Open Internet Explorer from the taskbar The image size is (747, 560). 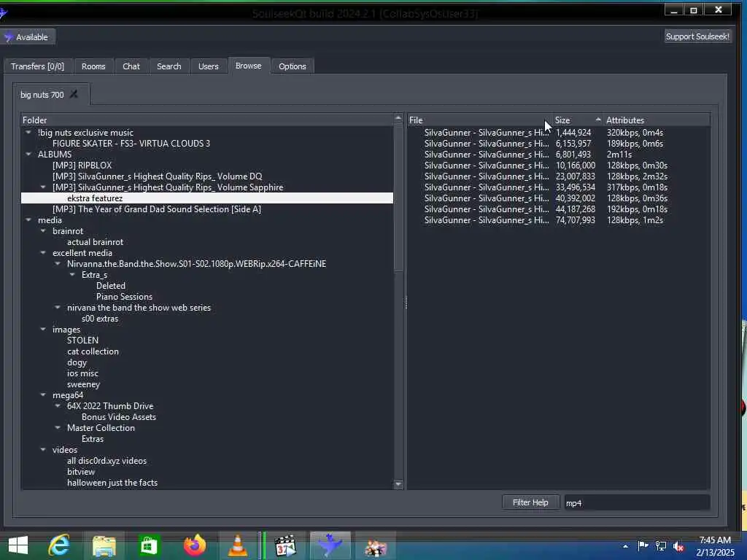click(59, 545)
